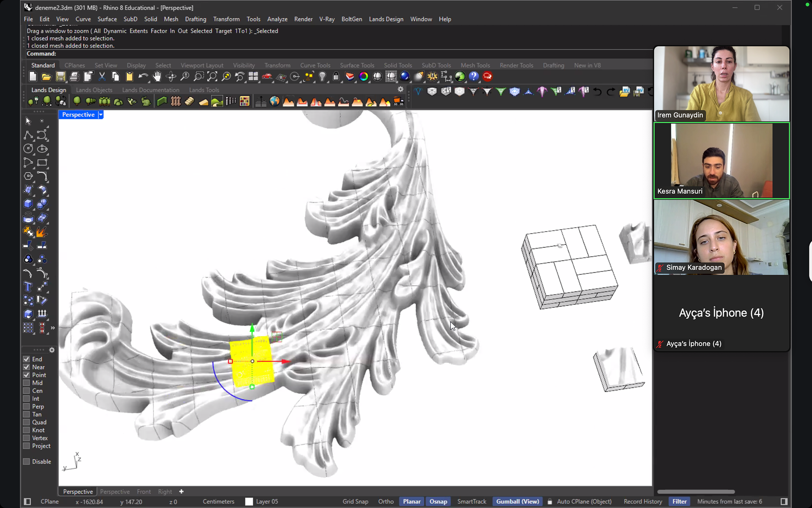This screenshot has width=812, height=508.
Task: Toggle Grid Snap in status bar
Action: point(355,501)
